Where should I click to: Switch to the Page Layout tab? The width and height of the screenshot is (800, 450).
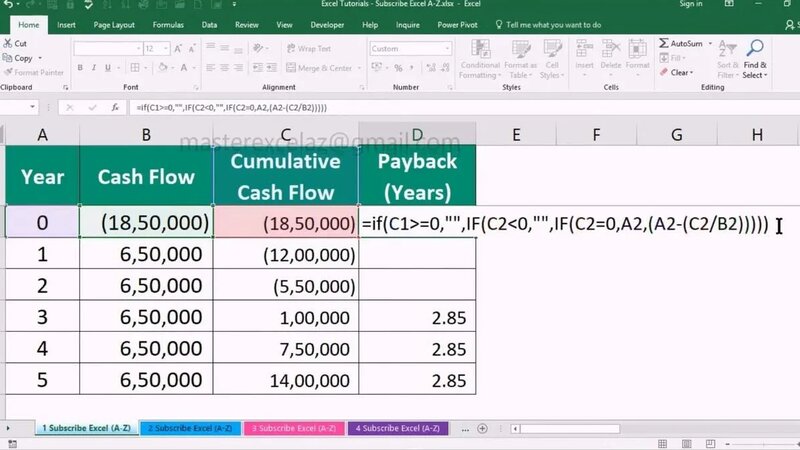[114, 24]
